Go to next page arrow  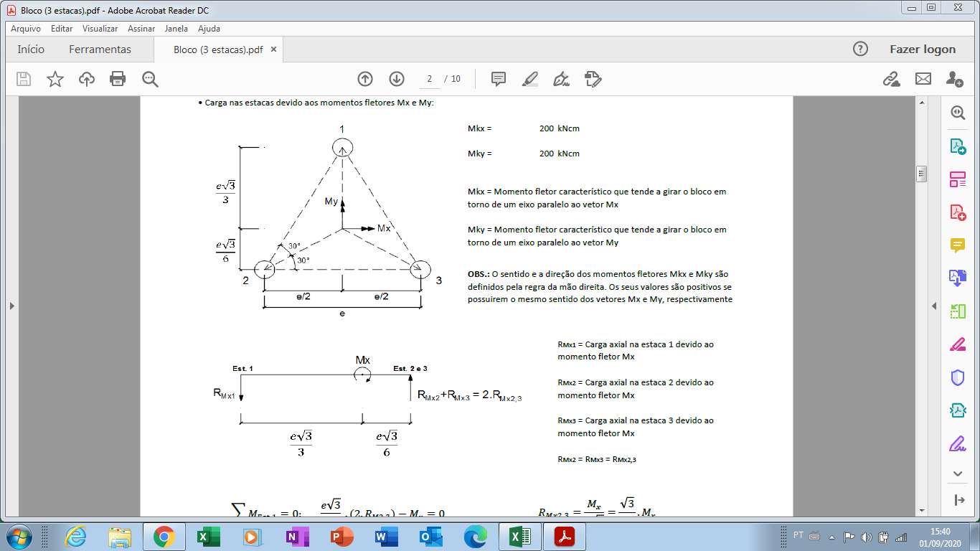pos(397,79)
